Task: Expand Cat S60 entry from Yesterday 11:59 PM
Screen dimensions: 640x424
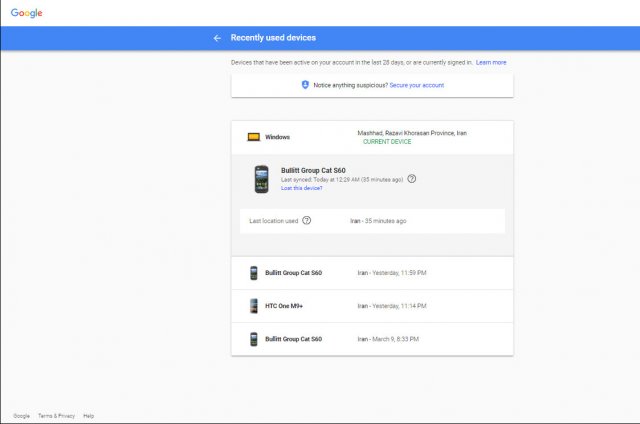Action: (x=372, y=273)
